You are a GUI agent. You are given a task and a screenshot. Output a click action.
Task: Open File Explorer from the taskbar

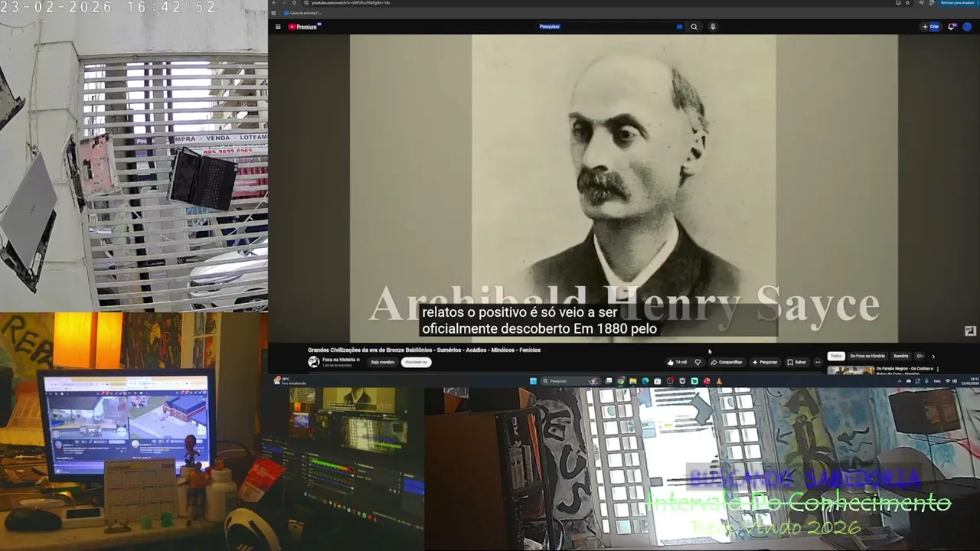633,381
